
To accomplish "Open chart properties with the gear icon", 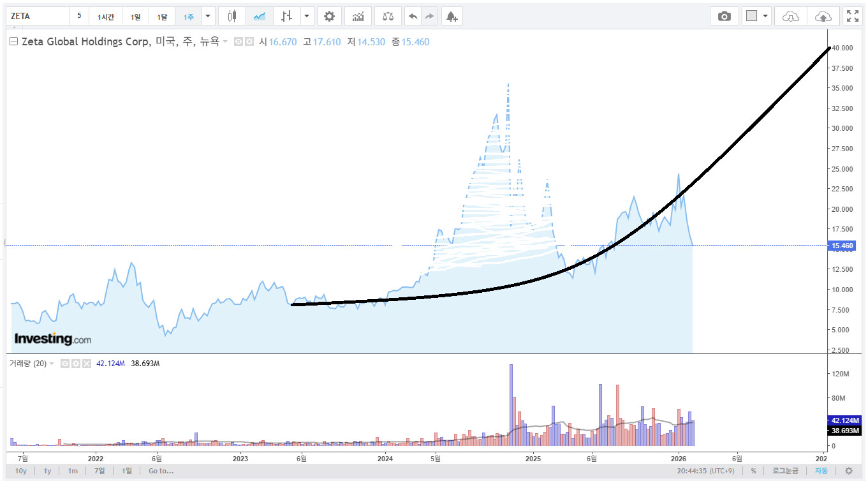I will [329, 16].
